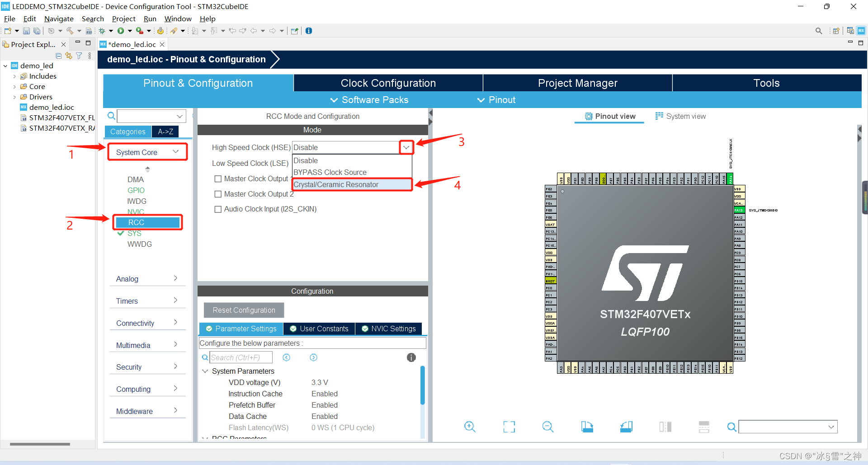The width and height of the screenshot is (868, 465).
Task: Click the Run with External Tools icon
Action: tap(140, 31)
